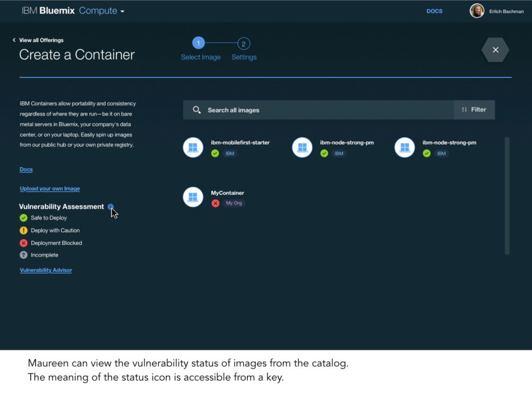Open the Docs link in left panel
Viewport: 532px width, 411px height.
(x=26, y=170)
